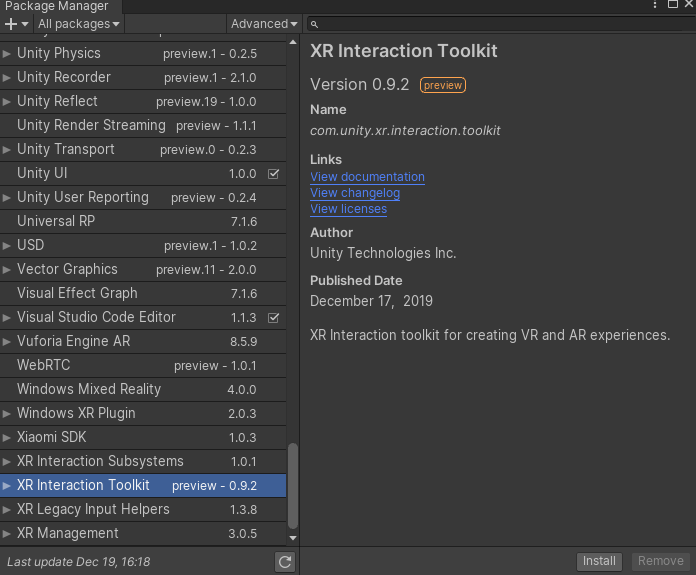Click the plus add package icon

pos(12,23)
